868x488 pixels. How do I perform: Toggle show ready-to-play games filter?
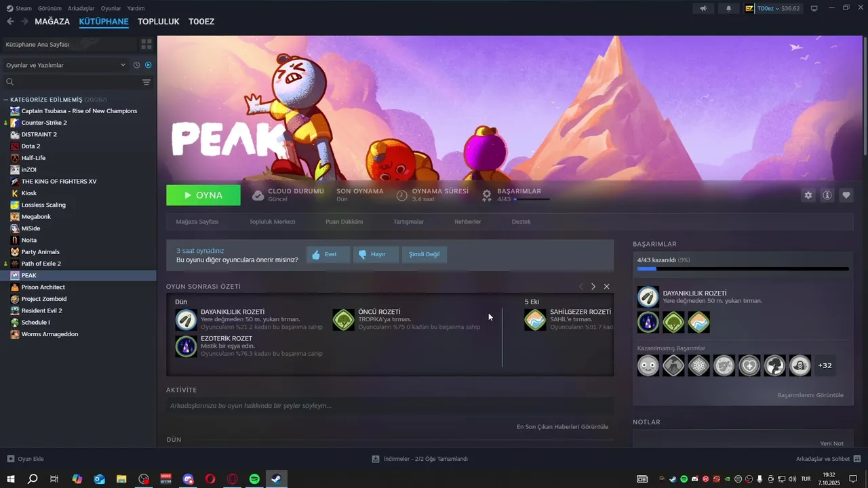coord(149,65)
